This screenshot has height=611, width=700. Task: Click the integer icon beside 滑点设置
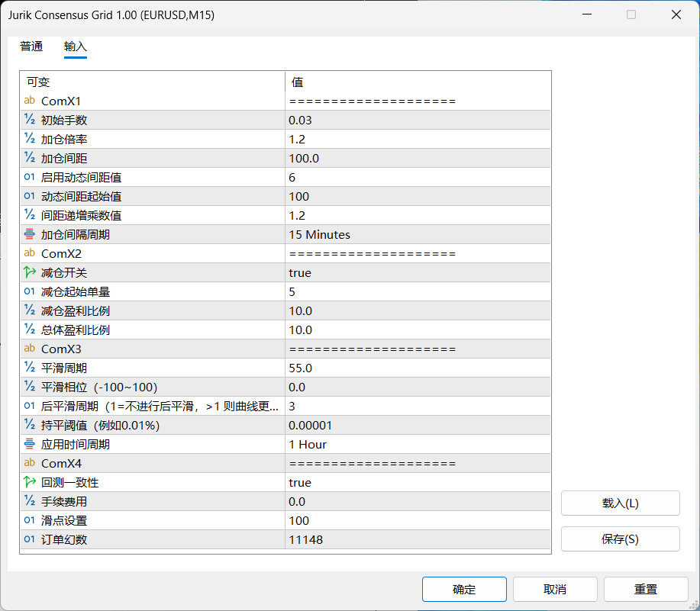pyautogui.click(x=30, y=520)
